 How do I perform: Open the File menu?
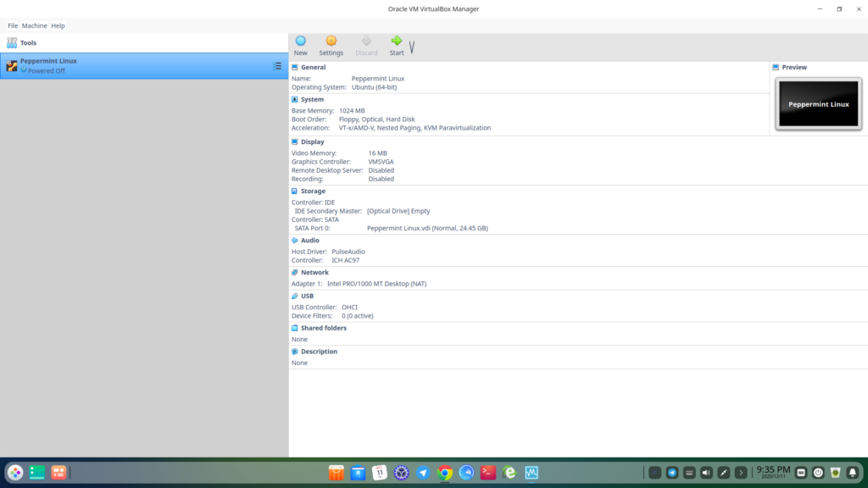point(12,25)
